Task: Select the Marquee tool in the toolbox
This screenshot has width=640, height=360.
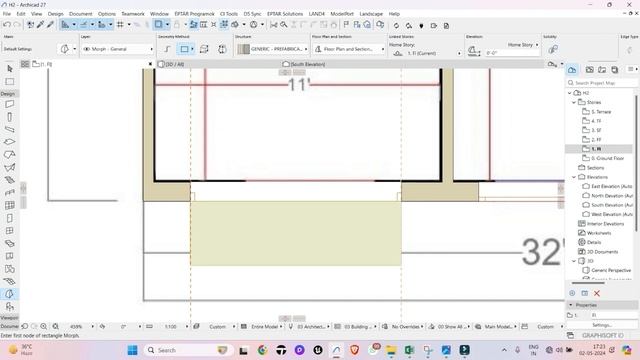Action: (10, 82)
